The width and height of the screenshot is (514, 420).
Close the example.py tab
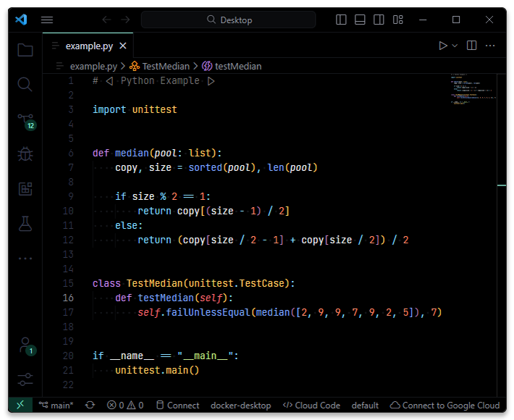click(x=123, y=46)
